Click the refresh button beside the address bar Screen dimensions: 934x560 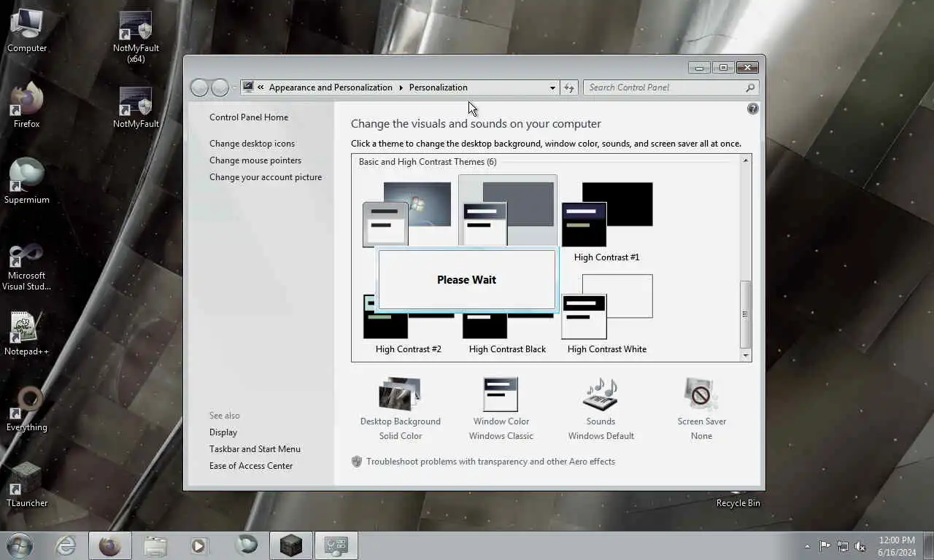click(569, 87)
